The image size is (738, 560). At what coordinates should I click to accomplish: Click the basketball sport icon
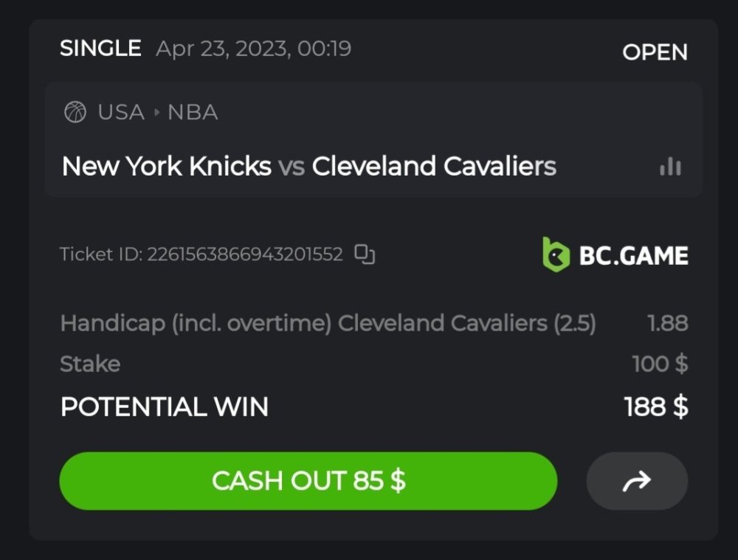point(75,113)
